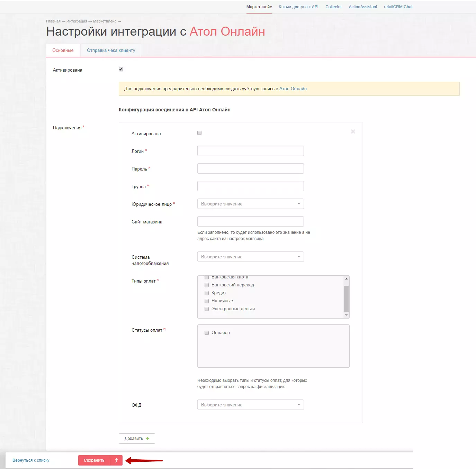Click the up-arrow icon beside Сохранить
476x469 pixels.
[116, 460]
